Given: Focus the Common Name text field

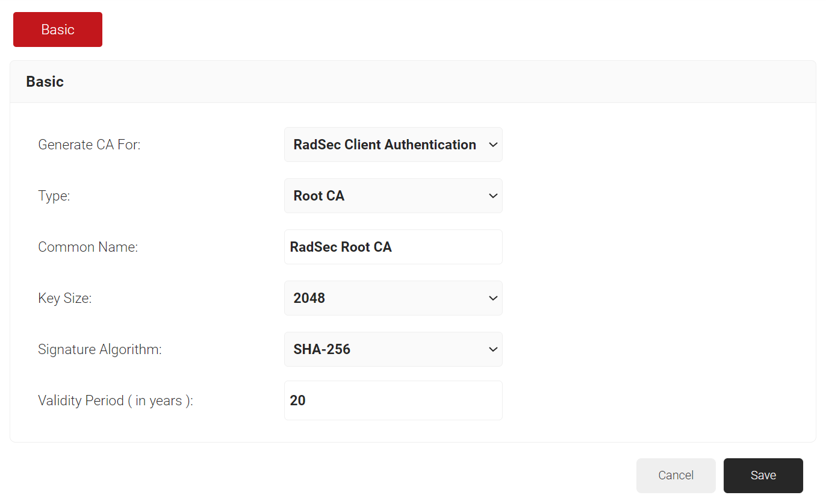Looking at the screenshot, I should tap(393, 247).
